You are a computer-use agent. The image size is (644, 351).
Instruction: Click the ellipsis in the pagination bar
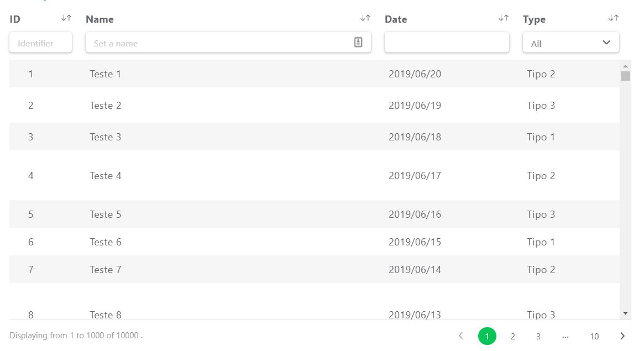[x=566, y=336]
